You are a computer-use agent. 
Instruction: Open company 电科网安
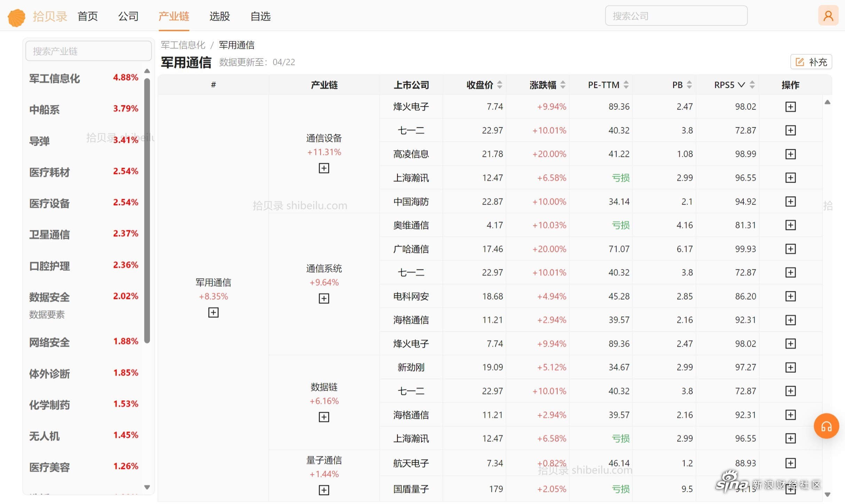click(411, 296)
